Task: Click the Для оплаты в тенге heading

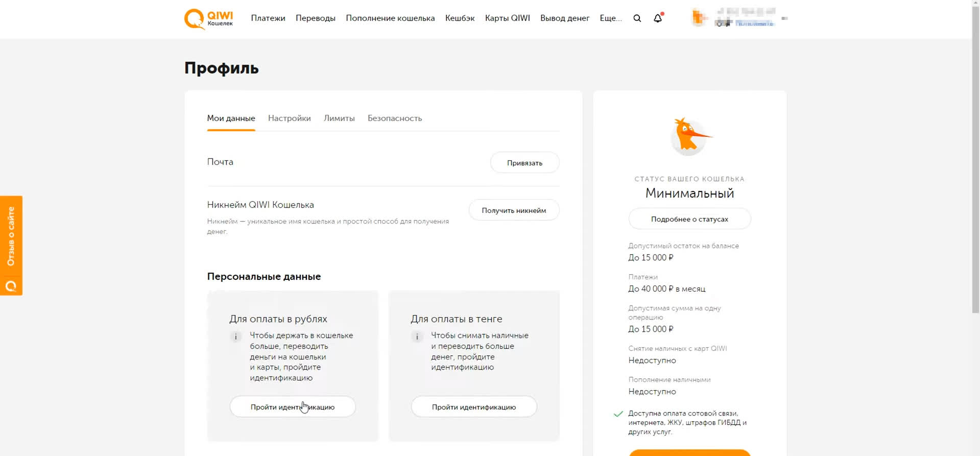Action: [x=457, y=319]
